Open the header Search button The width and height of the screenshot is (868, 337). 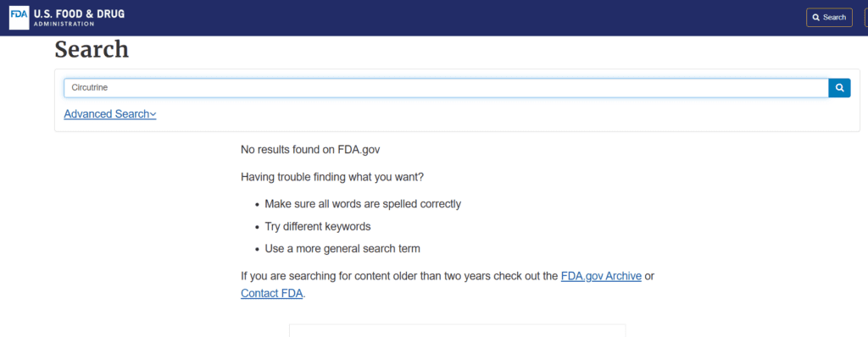pos(829,17)
